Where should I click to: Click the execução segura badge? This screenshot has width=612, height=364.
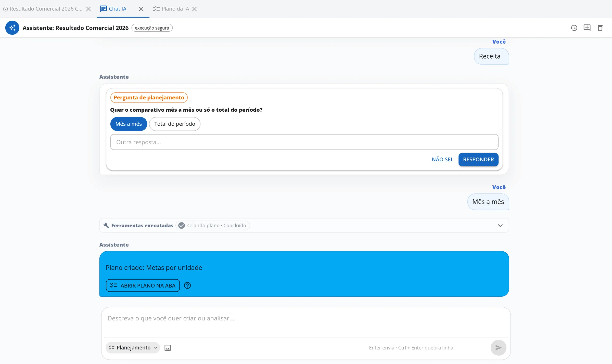[x=152, y=28]
